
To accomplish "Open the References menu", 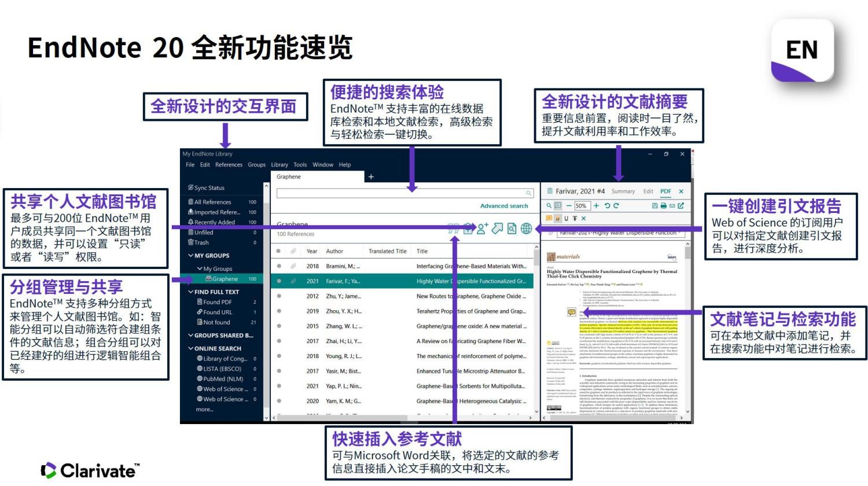I will click(229, 165).
